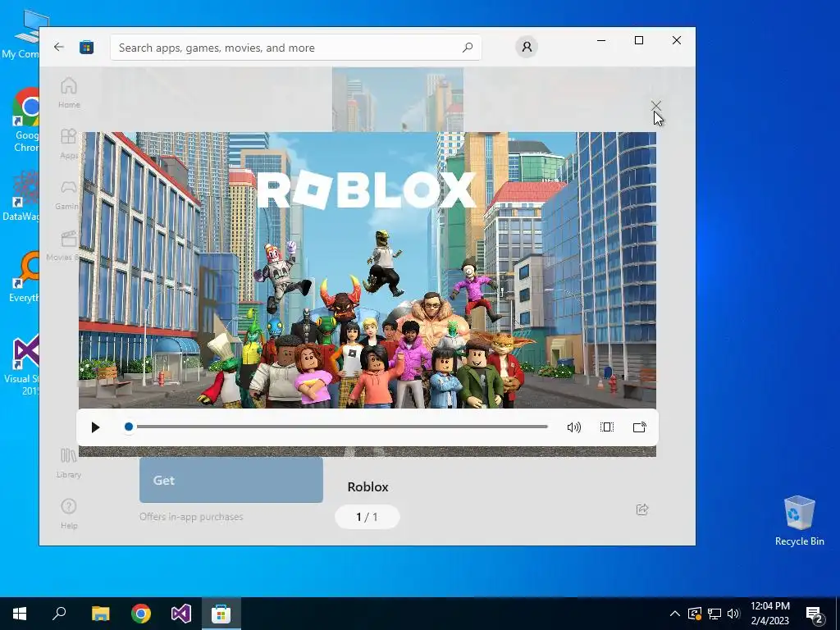Image resolution: width=840 pixels, height=630 pixels.
Task: Select the Google Chrome desktop shortcut
Action: tap(25, 121)
